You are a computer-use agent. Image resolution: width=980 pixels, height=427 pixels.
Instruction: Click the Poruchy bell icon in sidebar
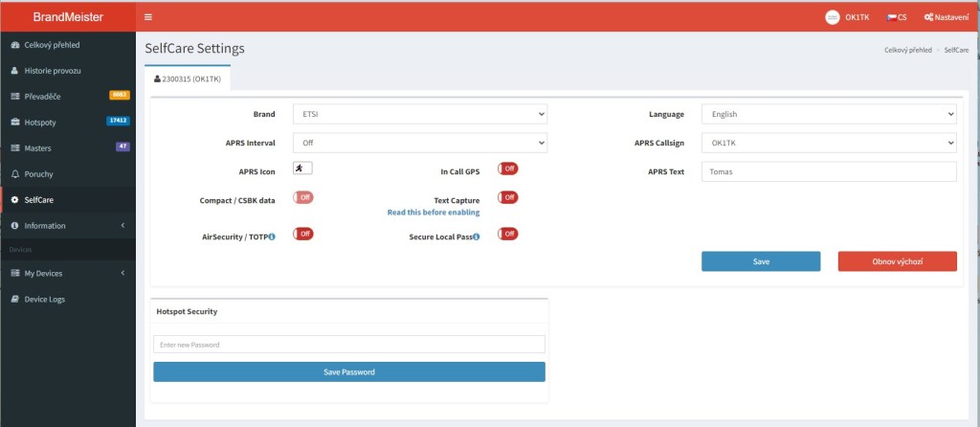[14, 174]
